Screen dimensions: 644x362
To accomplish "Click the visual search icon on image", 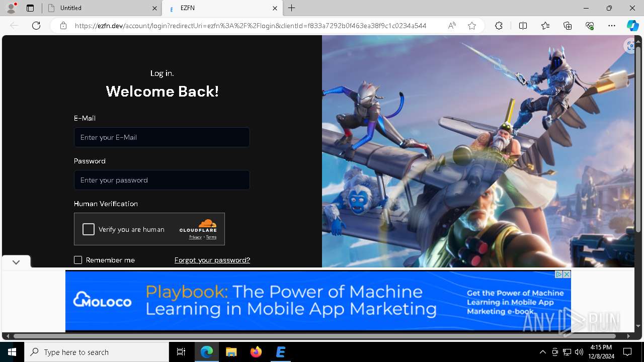I will pyautogui.click(x=630, y=46).
